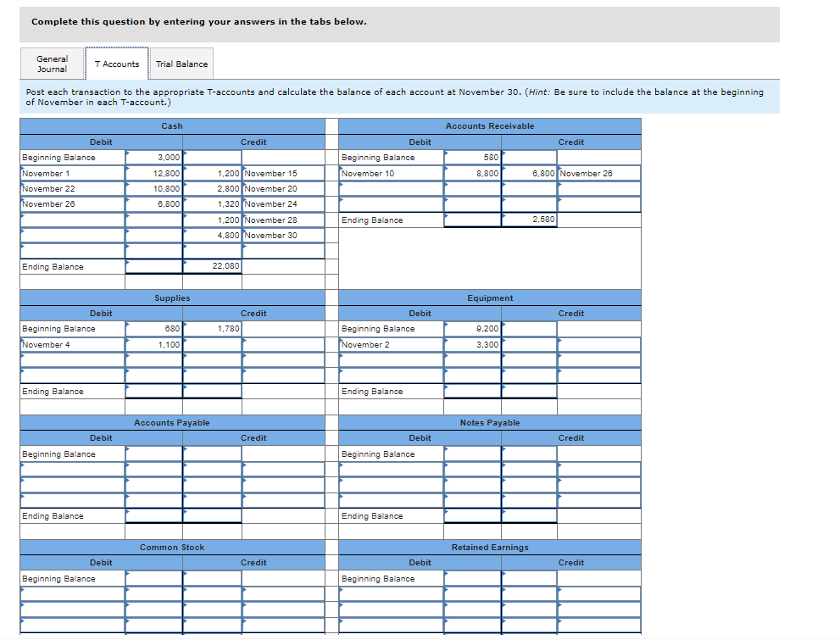The width and height of the screenshot is (840, 640).
Task: Open Accounts Receivable date dropdown November 10
Action: pyautogui.click(x=391, y=174)
